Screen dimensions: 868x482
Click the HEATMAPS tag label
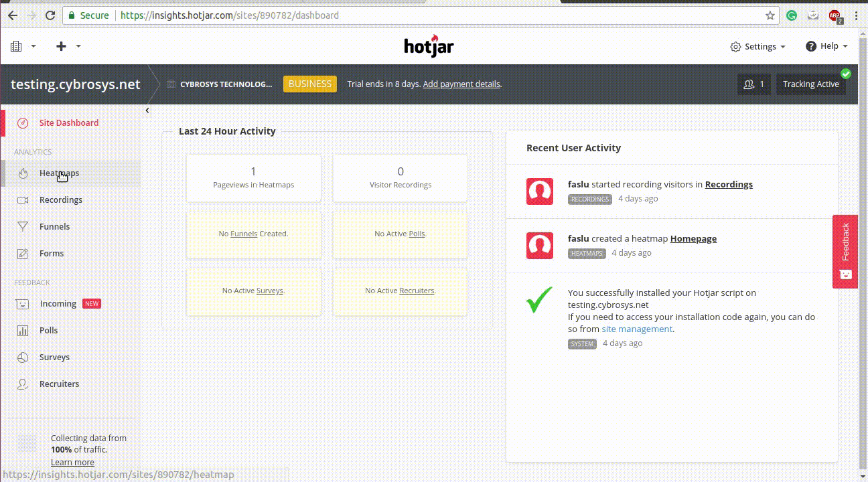coord(587,254)
